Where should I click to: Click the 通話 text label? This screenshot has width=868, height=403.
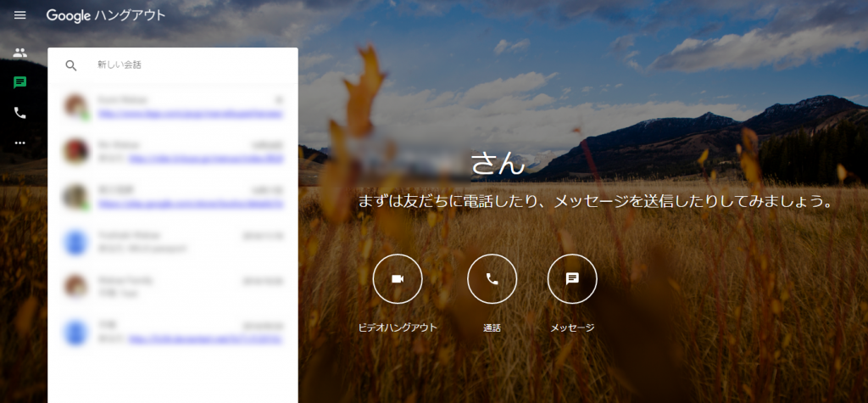(492, 327)
